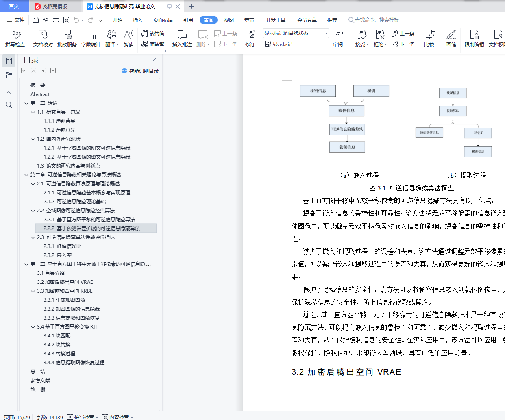The width and height of the screenshot is (505, 420).
Task: Click the plus (promote level) button in the TOC pane
Action: (x=44, y=71)
